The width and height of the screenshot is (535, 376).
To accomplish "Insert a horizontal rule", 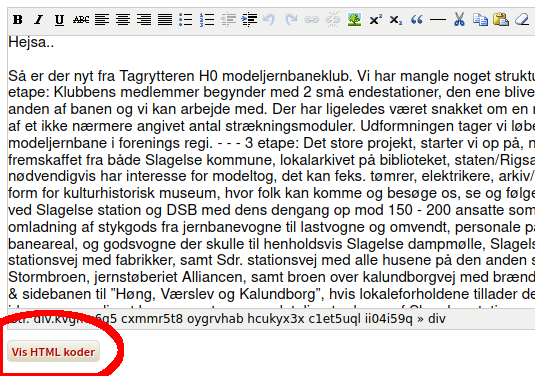I will [438, 20].
